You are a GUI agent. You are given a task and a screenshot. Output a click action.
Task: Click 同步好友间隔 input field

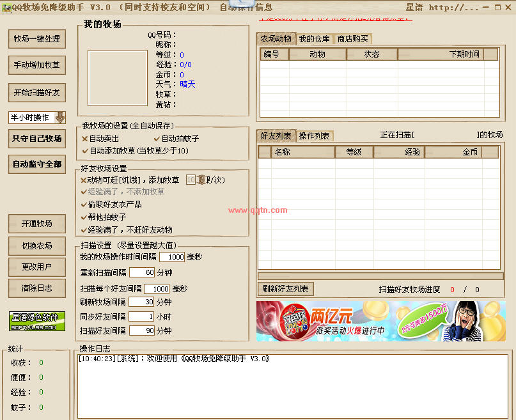(x=141, y=316)
